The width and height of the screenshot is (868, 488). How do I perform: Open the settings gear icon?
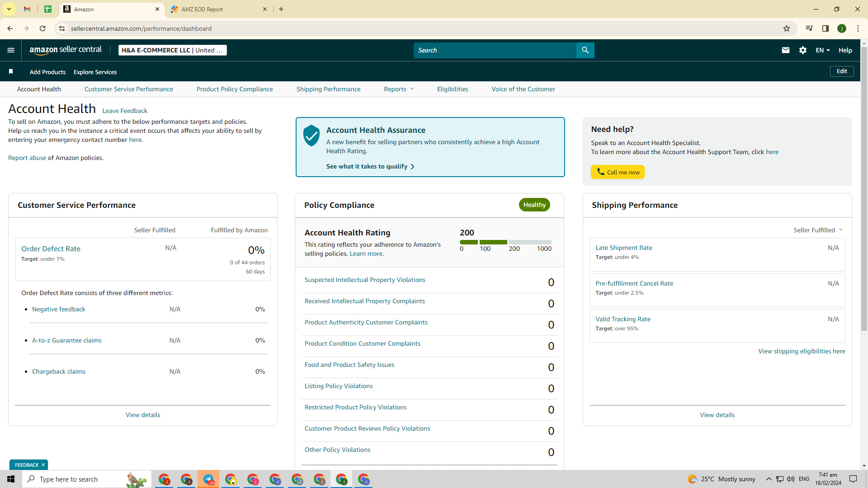tap(803, 50)
